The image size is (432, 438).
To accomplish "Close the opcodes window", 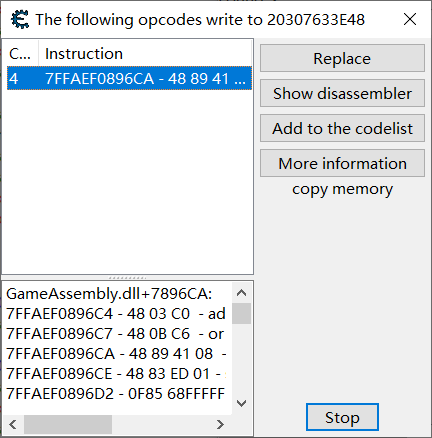I will click(x=410, y=19).
